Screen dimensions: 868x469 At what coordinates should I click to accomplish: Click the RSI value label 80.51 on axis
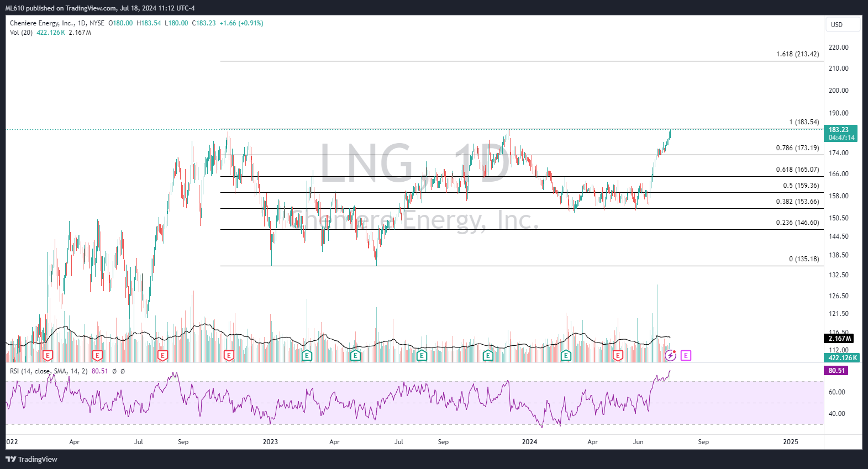click(x=837, y=371)
